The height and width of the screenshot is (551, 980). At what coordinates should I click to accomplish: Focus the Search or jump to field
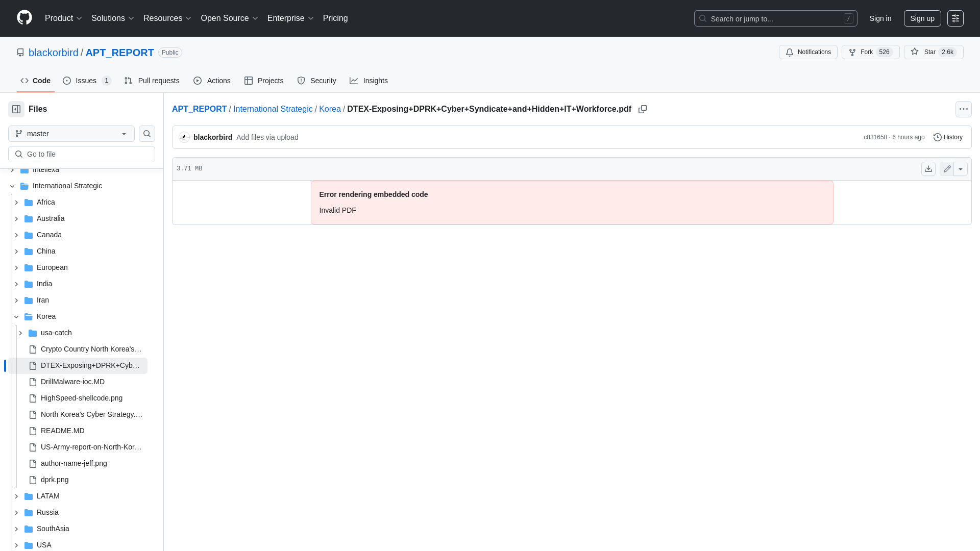tap(775, 18)
